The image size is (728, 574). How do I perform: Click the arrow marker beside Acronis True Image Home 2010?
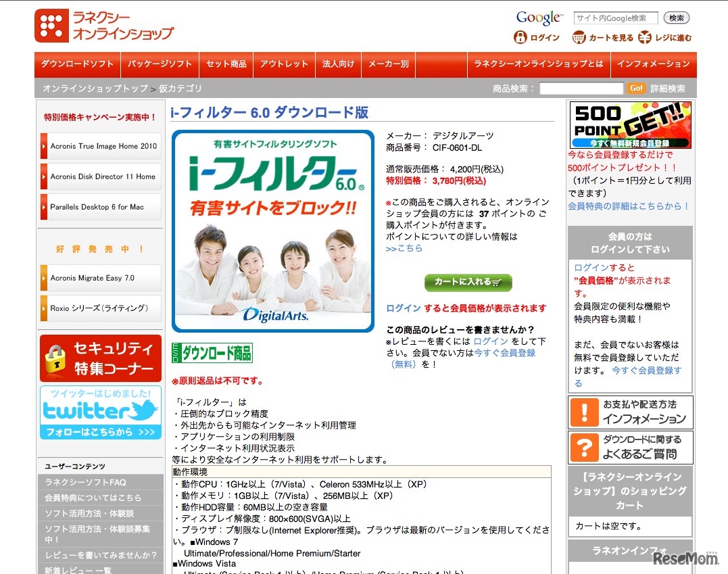coord(44,146)
